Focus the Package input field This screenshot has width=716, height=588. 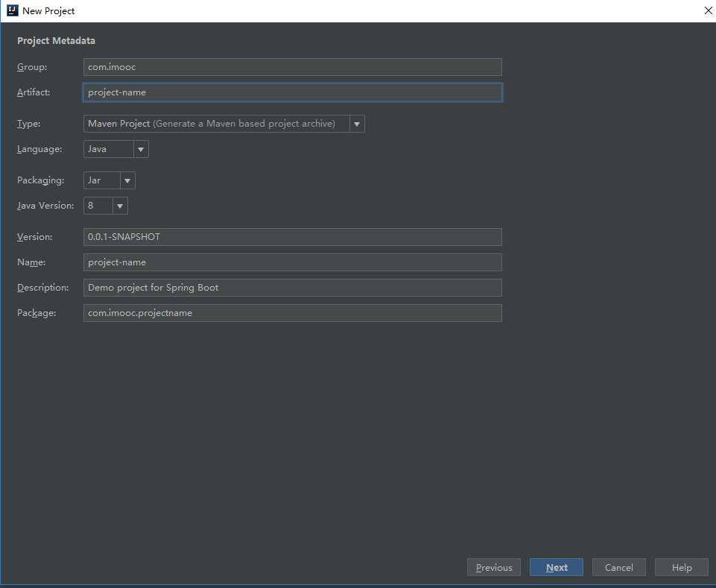click(x=292, y=313)
